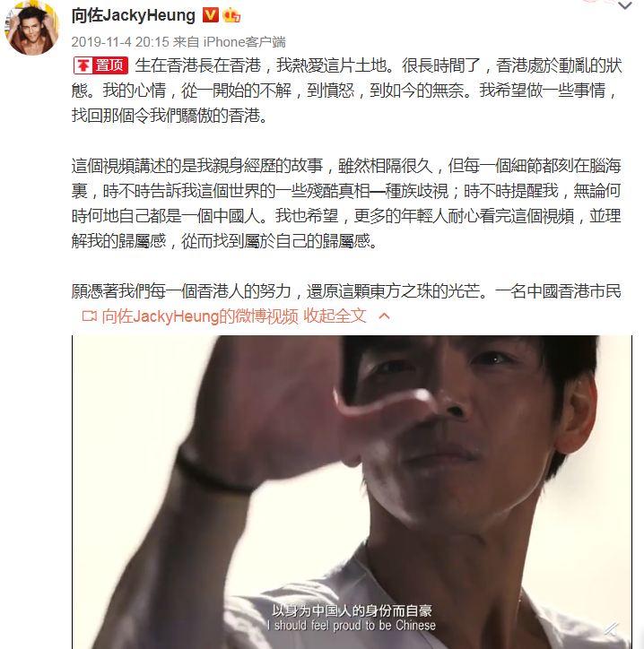644x649 pixels.
Task: Click the red 置顶 pinned badge
Action: 100,65
